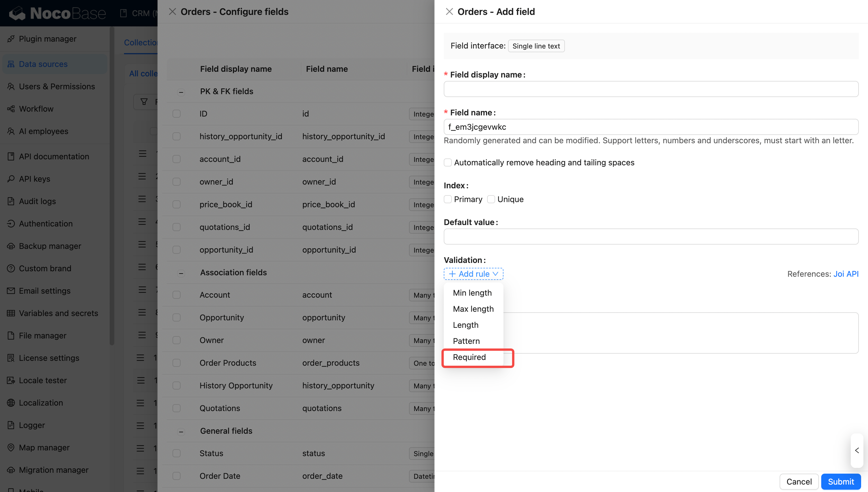Enable automatically remove heading and tailing spaces
This screenshot has width=868, height=492.
pyautogui.click(x=448, y=162)
